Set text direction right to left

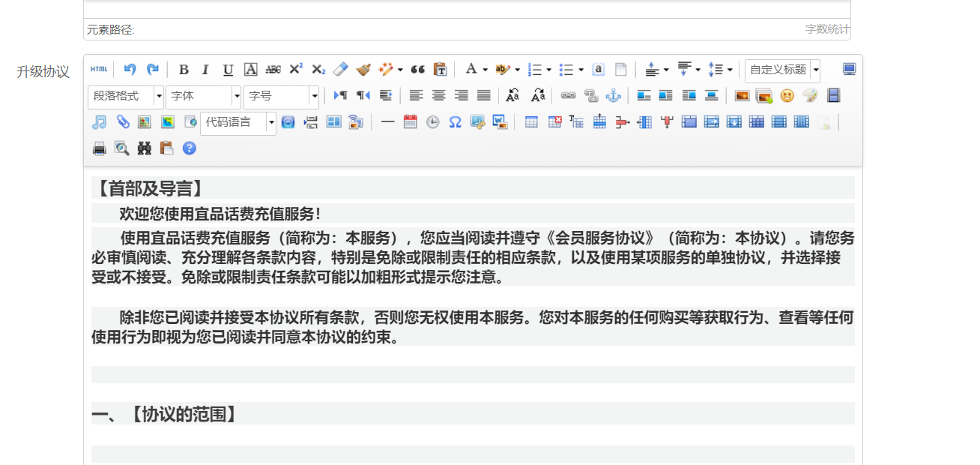[363, 96]
